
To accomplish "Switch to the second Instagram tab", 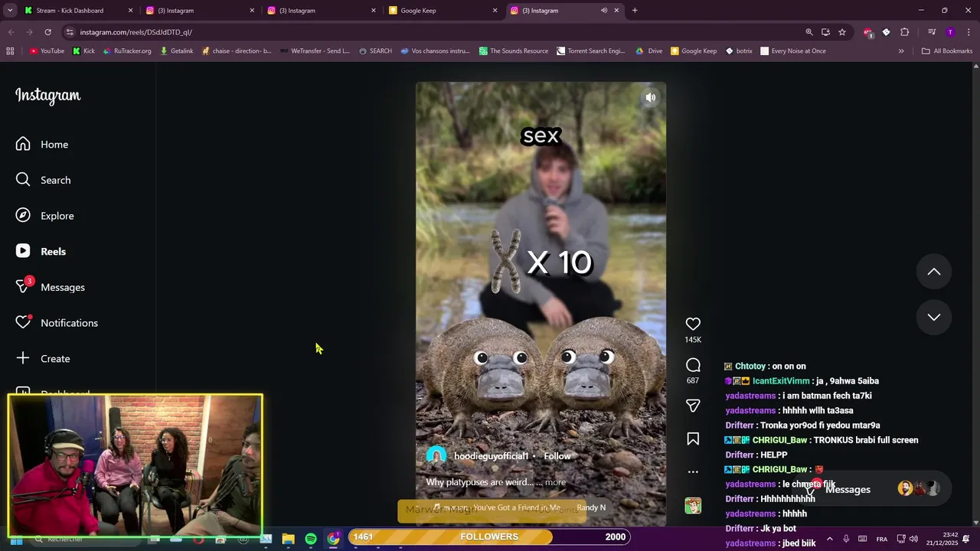I will (x=321, y=11).
